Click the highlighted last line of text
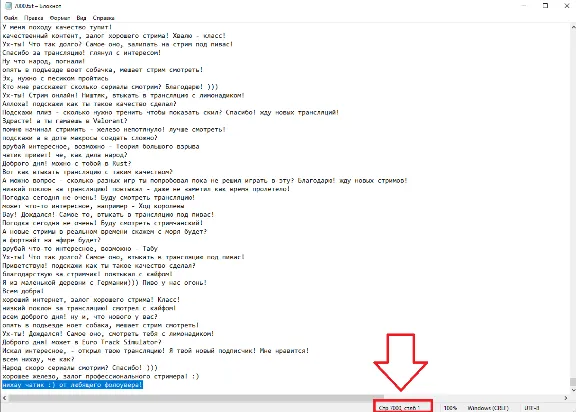 [x=72, y=384]
